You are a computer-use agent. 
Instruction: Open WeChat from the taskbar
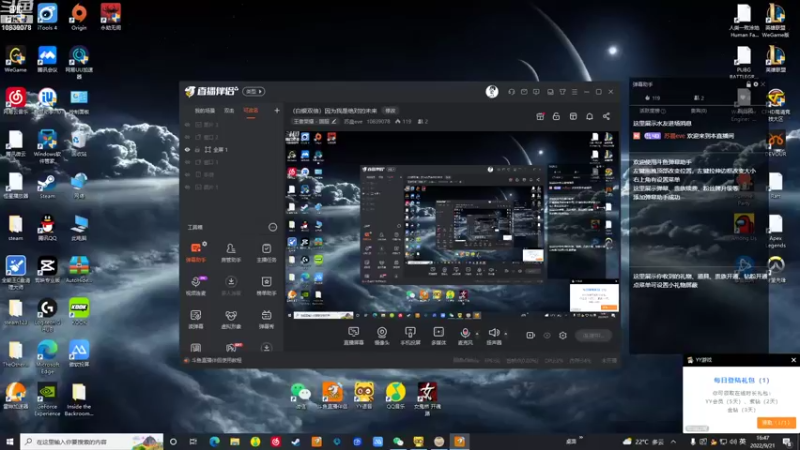click(x=398, y=441)
